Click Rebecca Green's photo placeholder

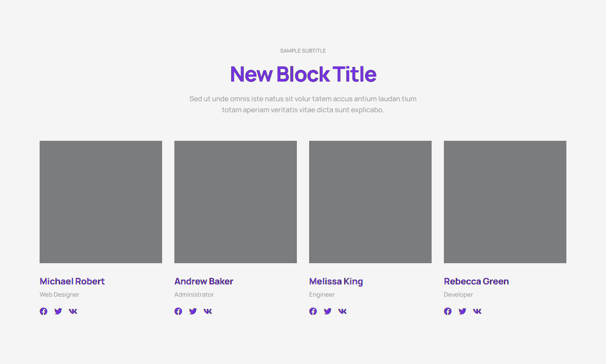505,202
